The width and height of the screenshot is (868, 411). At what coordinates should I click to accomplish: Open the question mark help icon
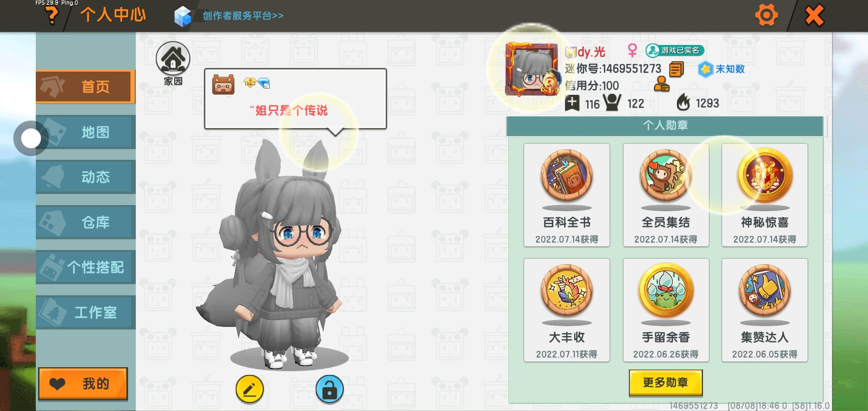(x=52, y=16)
